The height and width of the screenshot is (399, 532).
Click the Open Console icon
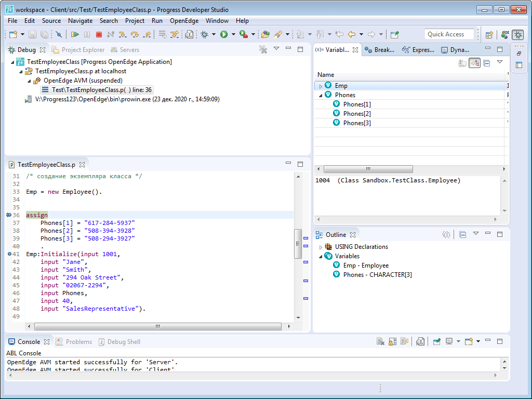pos(469,341)
